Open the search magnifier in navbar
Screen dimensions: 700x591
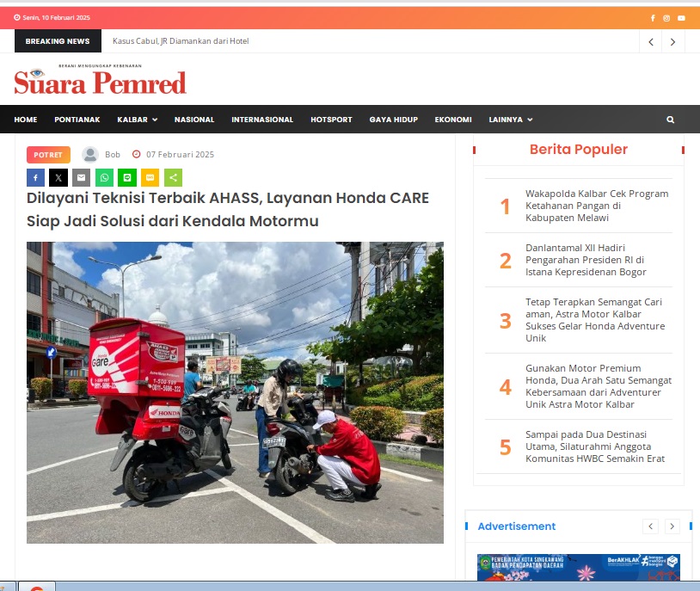coord(670,120)
